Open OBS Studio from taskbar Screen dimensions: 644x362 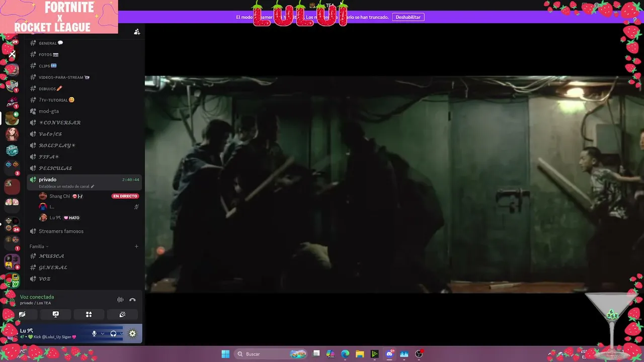[419, 354]
